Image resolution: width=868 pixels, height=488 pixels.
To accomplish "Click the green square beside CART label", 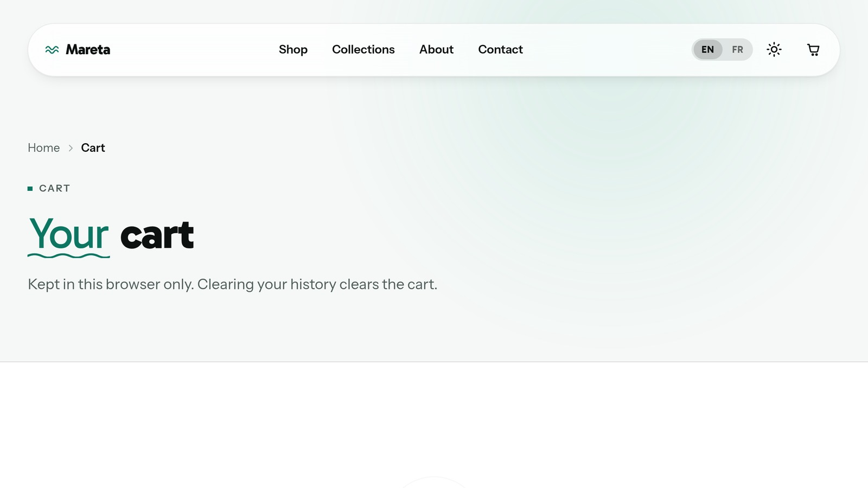I will pos(30,189).
